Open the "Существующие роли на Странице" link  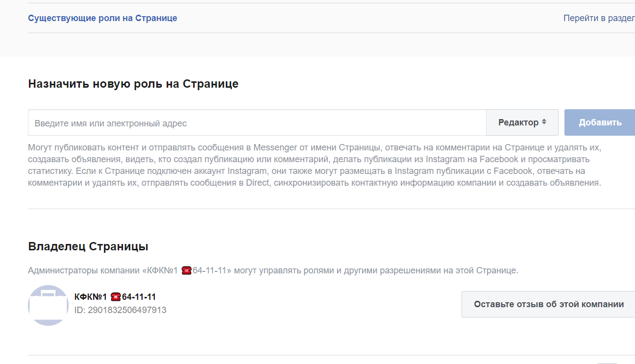[x=102, y=18]
